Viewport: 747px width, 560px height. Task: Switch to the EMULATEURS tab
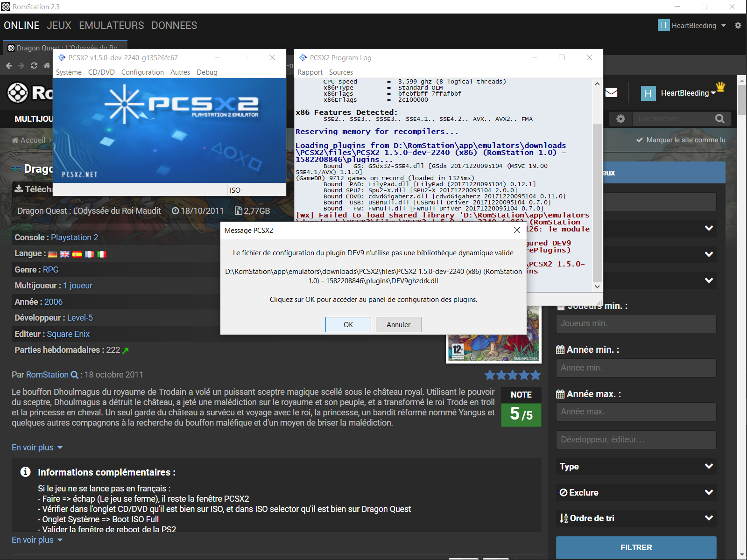pos(111,25)
